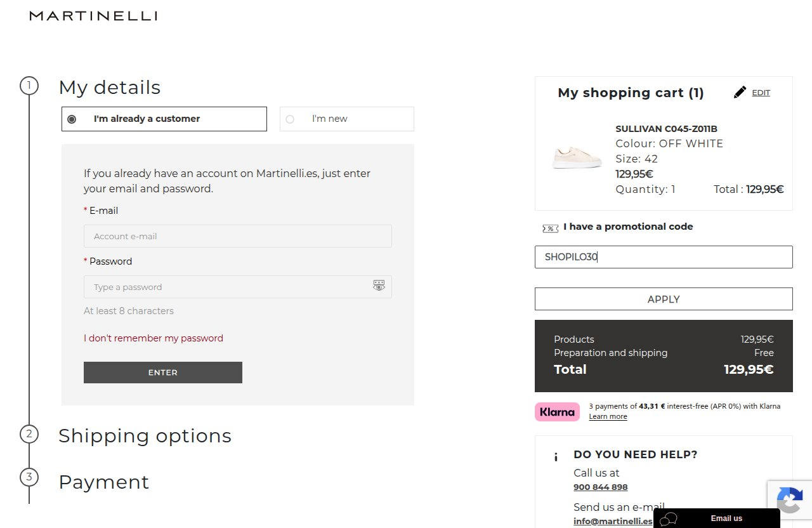Viewport: 812px width, 528px height.
Task: Click the help info icon
Action: pyautogui.click(x=556, y=457)
